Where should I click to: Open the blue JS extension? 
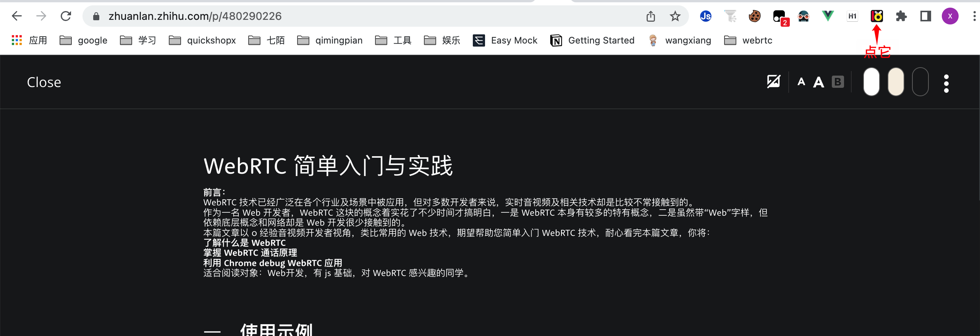click(x=706, y=16)
